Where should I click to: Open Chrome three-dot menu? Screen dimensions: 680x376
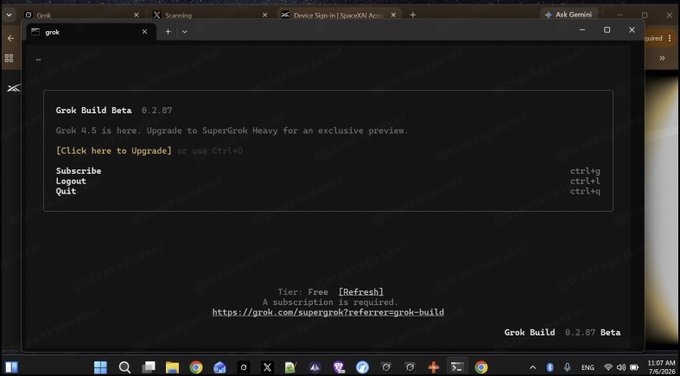point(670,38)
